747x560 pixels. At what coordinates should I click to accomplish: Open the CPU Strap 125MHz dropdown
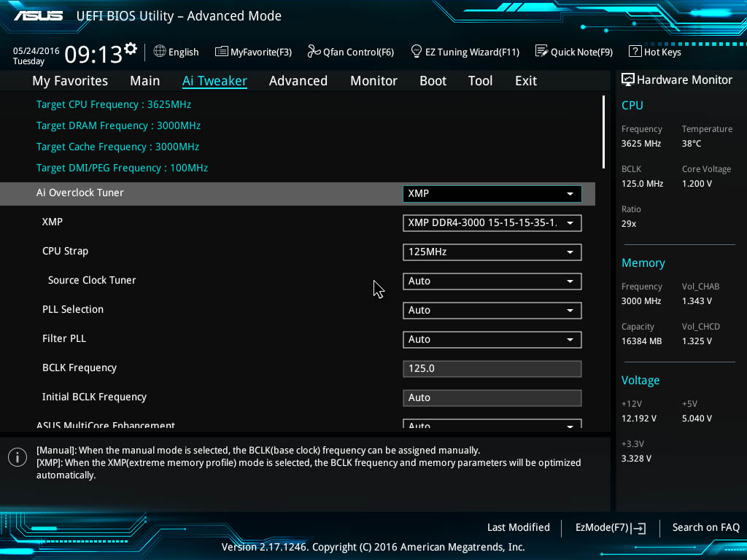492,252
